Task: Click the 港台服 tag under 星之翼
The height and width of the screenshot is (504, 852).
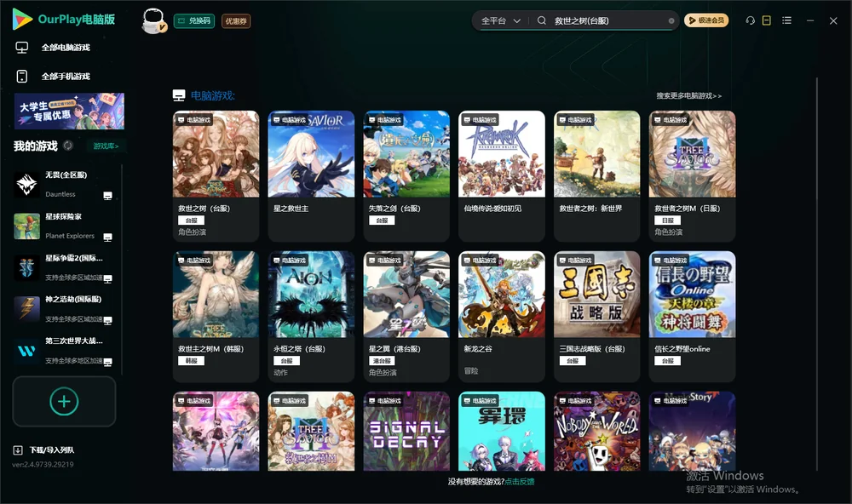Action: click(x=382, y=361)
